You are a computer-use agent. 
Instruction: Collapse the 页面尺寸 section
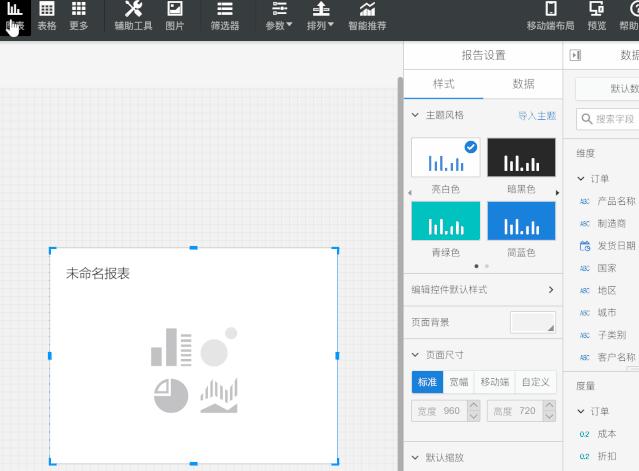[415, 355]
